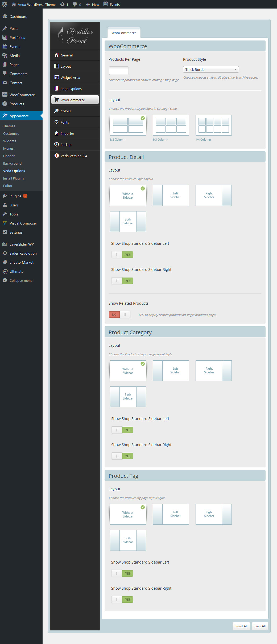
Task: Select WooCommerce item in Buddha Panel menu
Action: coord(75,100)
